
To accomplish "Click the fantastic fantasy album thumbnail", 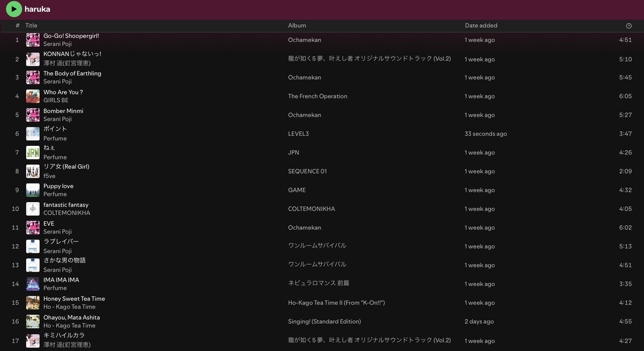I will click(x=33, y=209).
